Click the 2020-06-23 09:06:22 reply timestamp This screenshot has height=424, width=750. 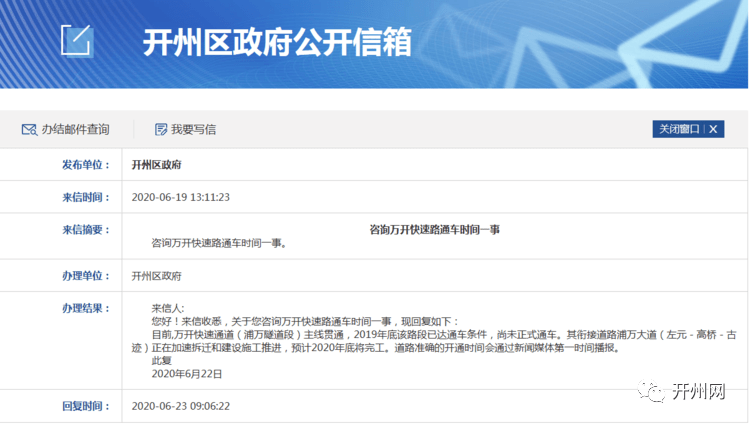(181, 407)
